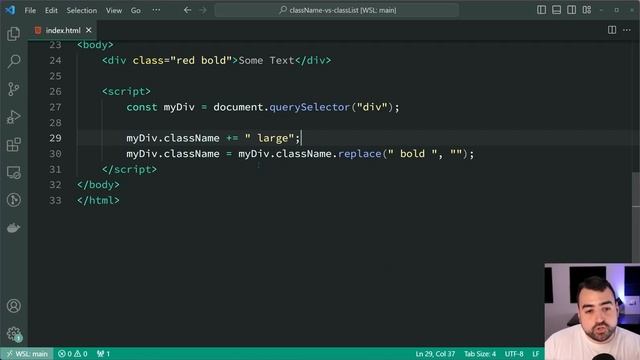Open the Search view in activity bar
640x360 pixels.
(x=13, y=61)
